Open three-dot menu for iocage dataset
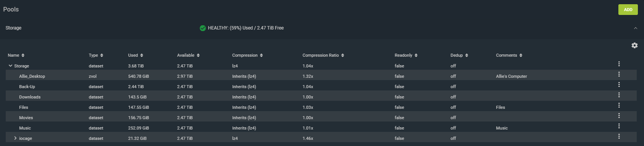The height and width of the screenshot is (146, 644). (619, 136)
